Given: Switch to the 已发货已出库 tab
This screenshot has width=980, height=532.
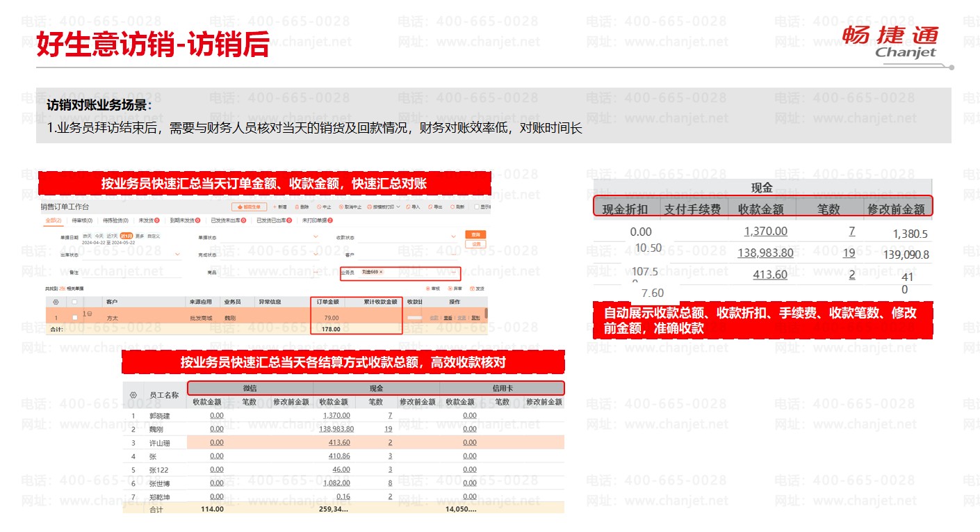Looking at the screenshot, I should 274,220.
